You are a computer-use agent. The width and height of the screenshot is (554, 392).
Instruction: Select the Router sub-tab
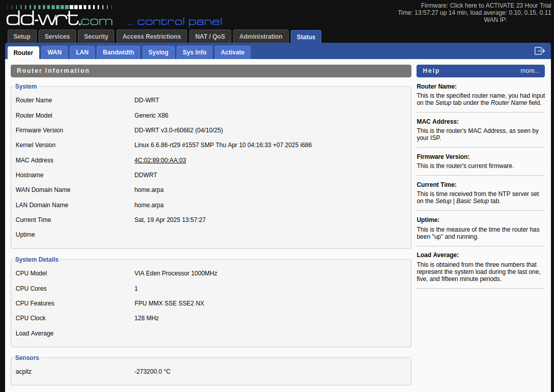(x=23, y=52)
